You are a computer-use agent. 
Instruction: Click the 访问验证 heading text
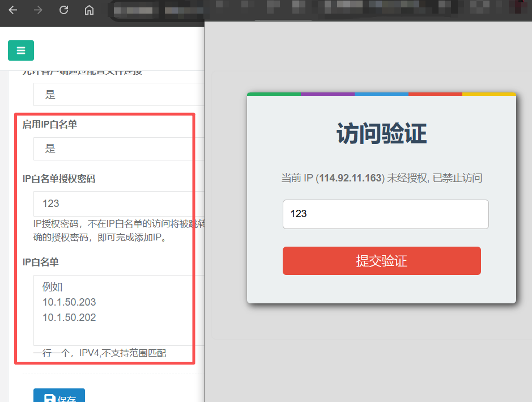(x=382, y=134)
